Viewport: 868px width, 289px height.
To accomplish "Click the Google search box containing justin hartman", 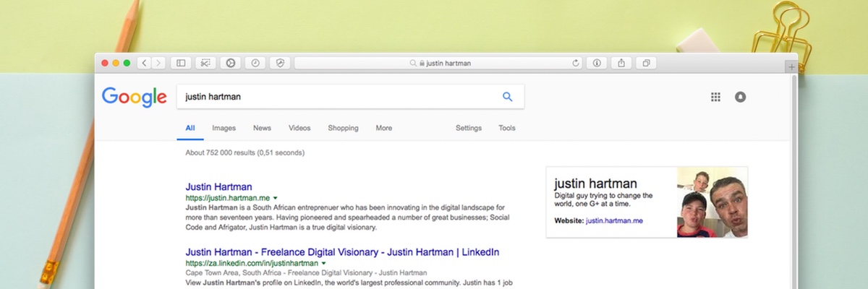I will [351, 97].
